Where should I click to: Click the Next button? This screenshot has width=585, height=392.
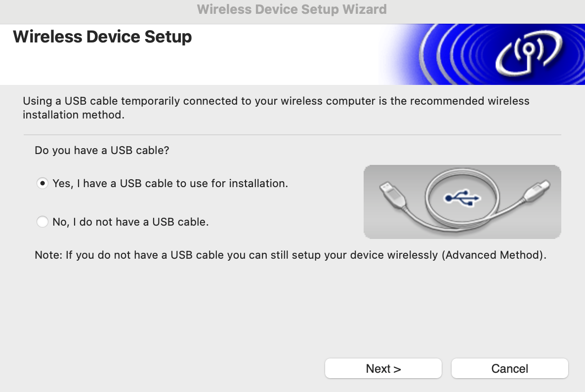click(383, 368)
